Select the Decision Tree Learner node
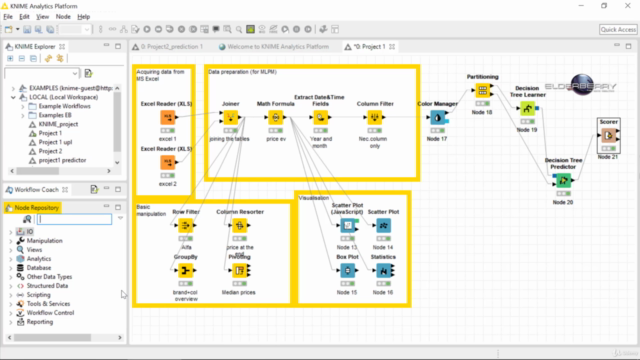Screen dimensions: 640x360 [527, 109]
